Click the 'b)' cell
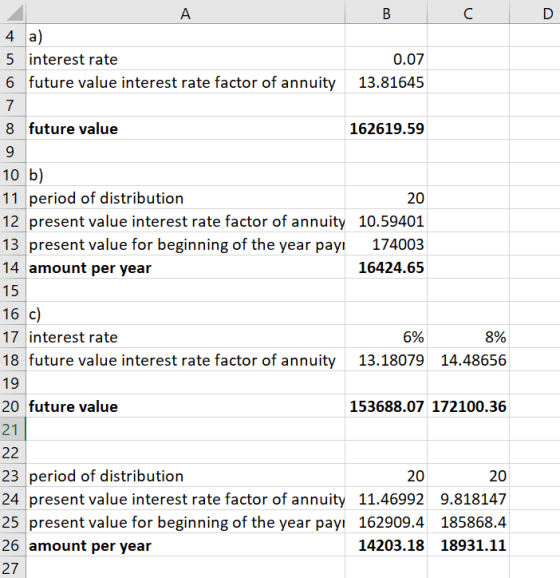 click(185, 175)
